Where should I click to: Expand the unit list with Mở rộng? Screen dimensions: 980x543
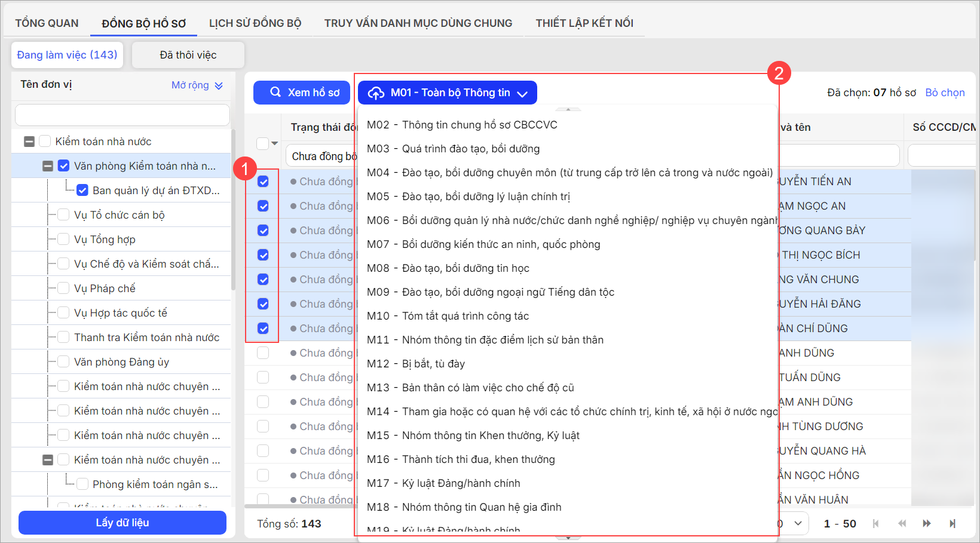coord(197,85)
